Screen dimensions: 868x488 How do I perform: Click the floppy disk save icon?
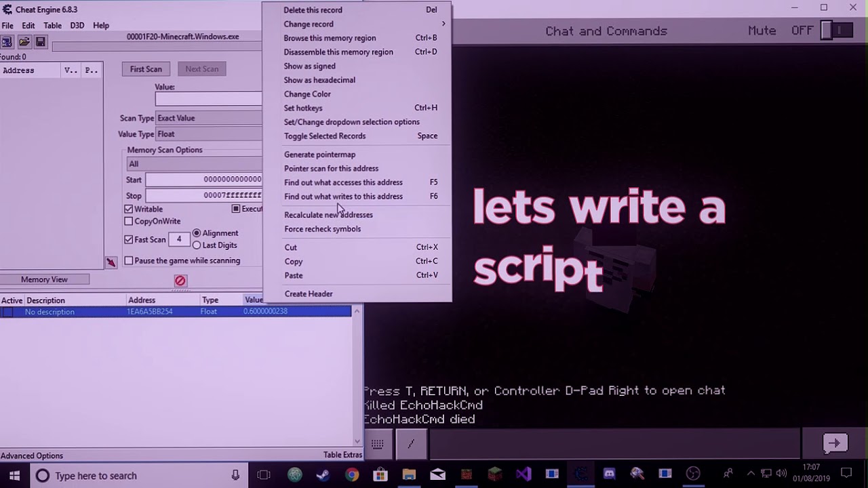[41, 43]
